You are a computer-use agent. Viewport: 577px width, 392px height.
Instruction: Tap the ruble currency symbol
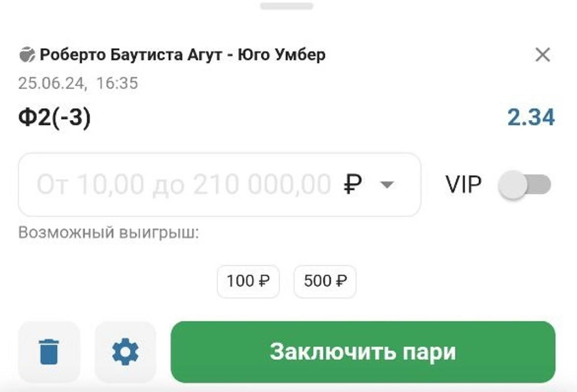(353, 184)
